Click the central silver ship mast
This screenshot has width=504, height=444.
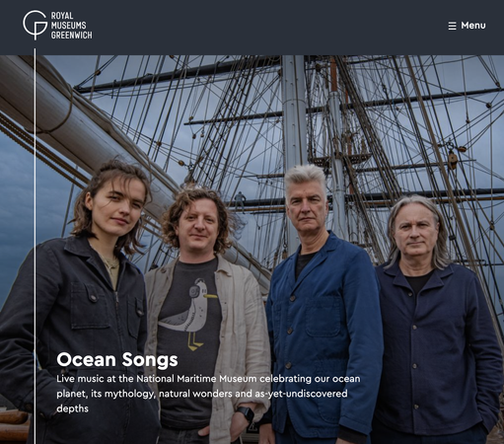tap(294, 138)
